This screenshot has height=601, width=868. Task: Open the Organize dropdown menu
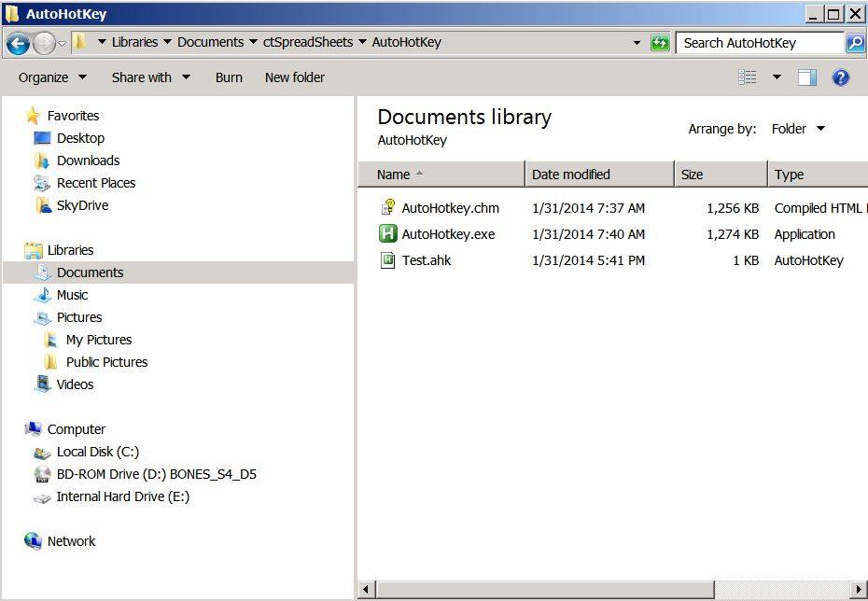click(x=52, y=77)
